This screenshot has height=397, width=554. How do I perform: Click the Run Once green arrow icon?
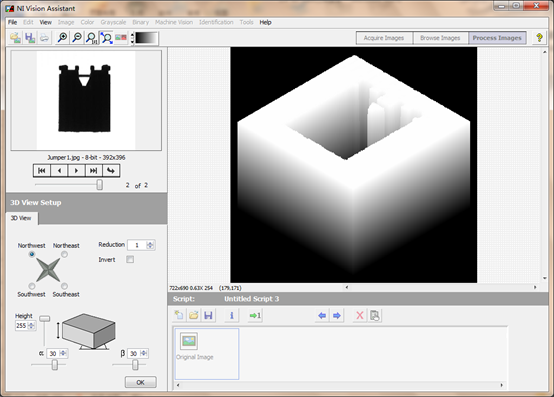255,315
